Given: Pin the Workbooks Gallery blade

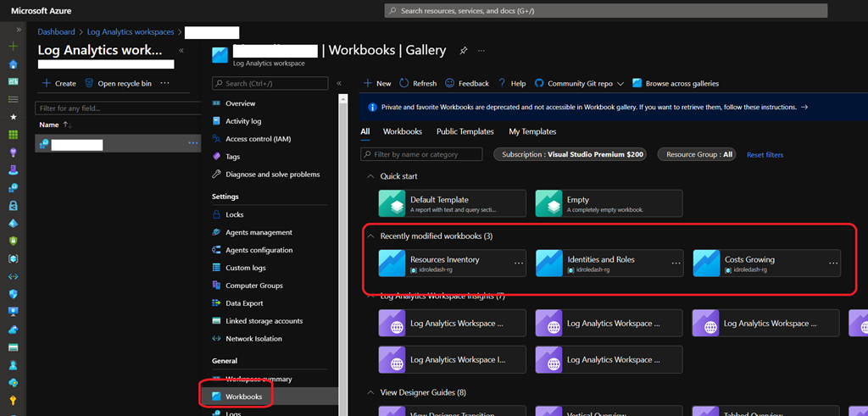Looking at the screenshot, I should click(464, 51).
